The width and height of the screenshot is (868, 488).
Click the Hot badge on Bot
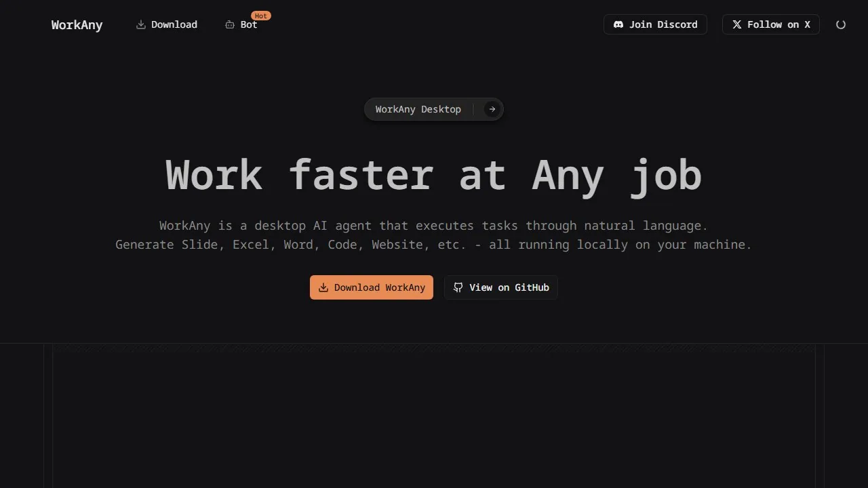click(261, 16)
